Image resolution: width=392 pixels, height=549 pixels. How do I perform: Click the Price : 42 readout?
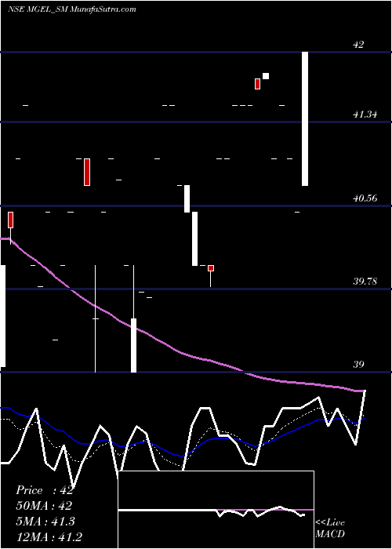coord(45,490)
